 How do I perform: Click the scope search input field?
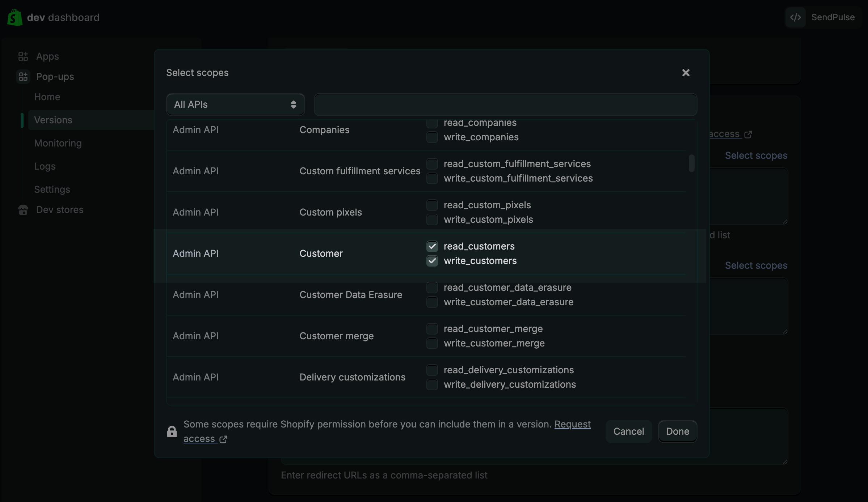505,105
